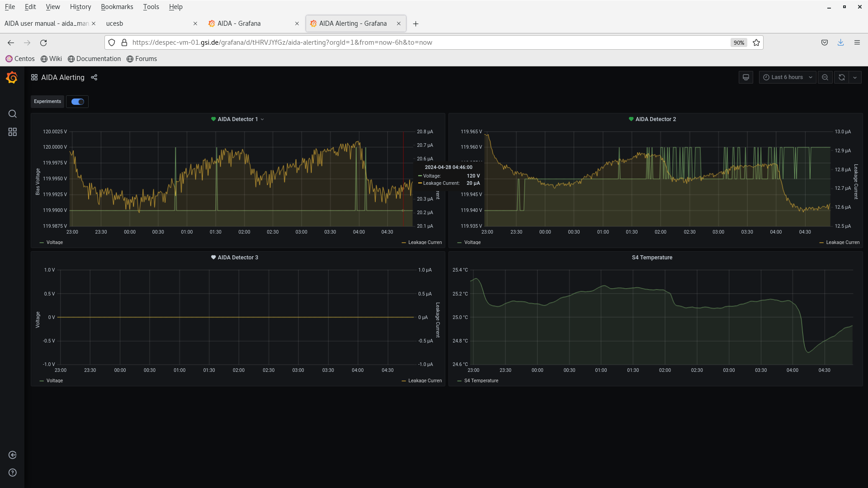
Task: Click the AIDA Detector 3 panel title
Action: coord(238,258)
